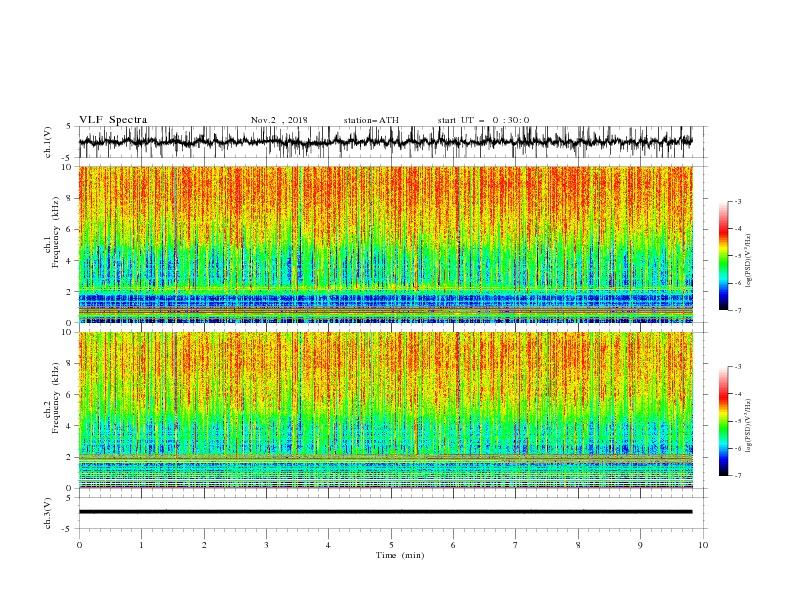Click the "8" kHz tick of ch.1 spectrogram
Screen dimensions: 792x612
71,198
